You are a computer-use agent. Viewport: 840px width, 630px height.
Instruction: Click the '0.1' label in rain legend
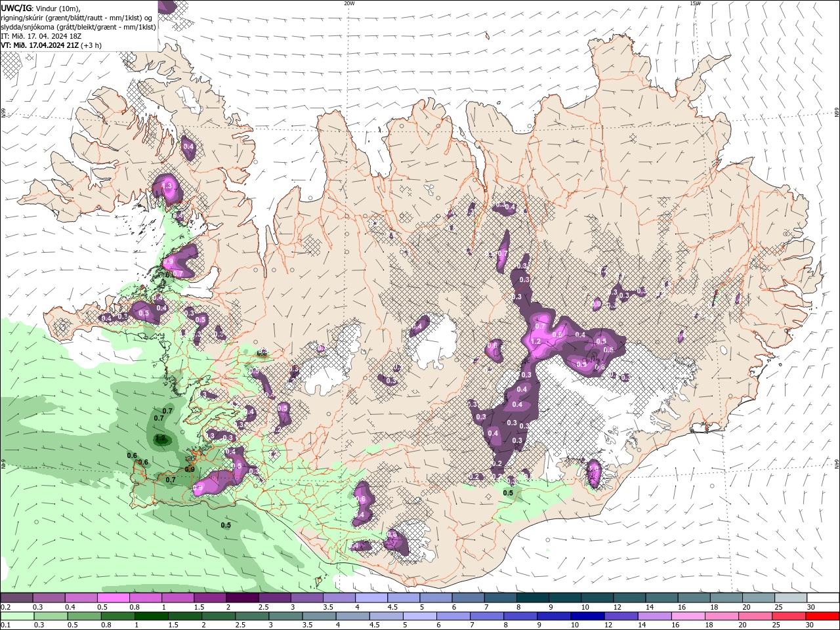tap(5, 625)
